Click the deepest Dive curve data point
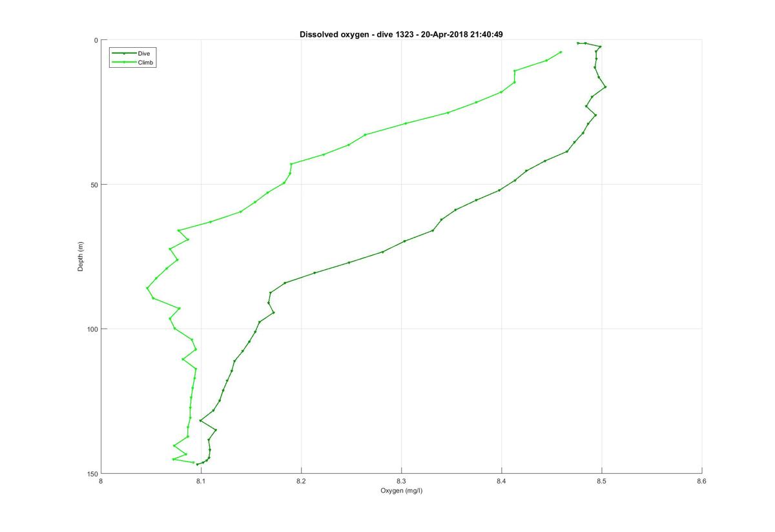The height and width of the screenshot is (532, 775). 198,464
